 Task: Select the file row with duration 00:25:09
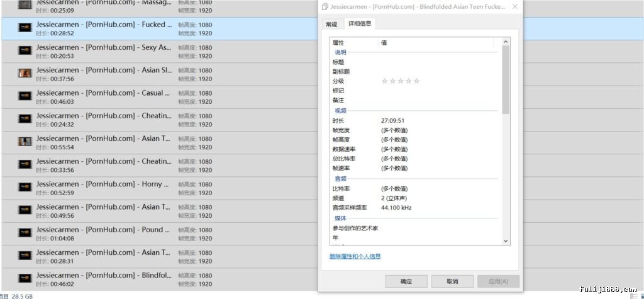coord(159,8)
